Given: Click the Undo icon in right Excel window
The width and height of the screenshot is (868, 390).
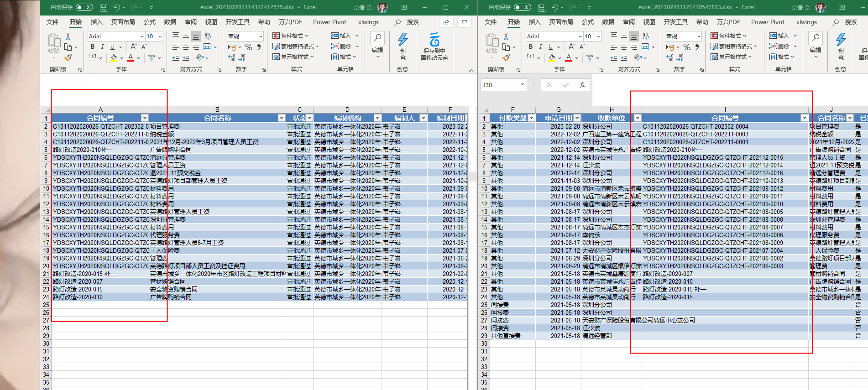Looking at the screenshot, I should [x=555, y=8].
